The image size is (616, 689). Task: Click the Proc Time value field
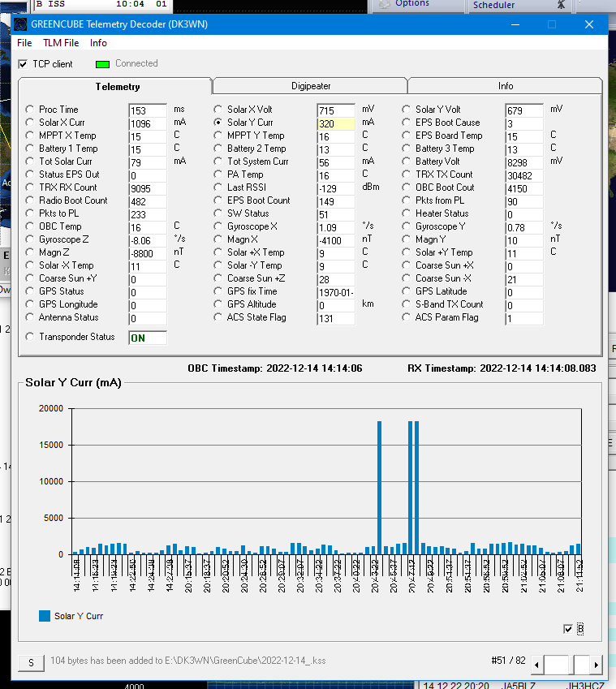[148, 110]
